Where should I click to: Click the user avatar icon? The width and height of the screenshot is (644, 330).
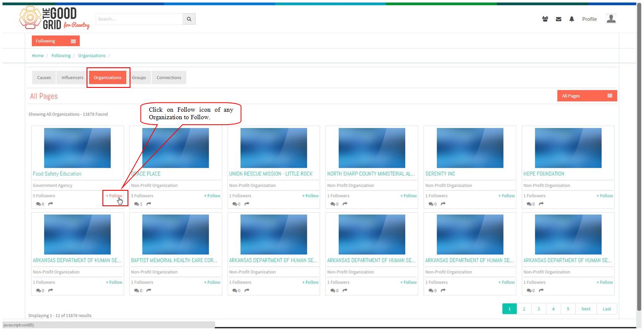pos(611,18)
